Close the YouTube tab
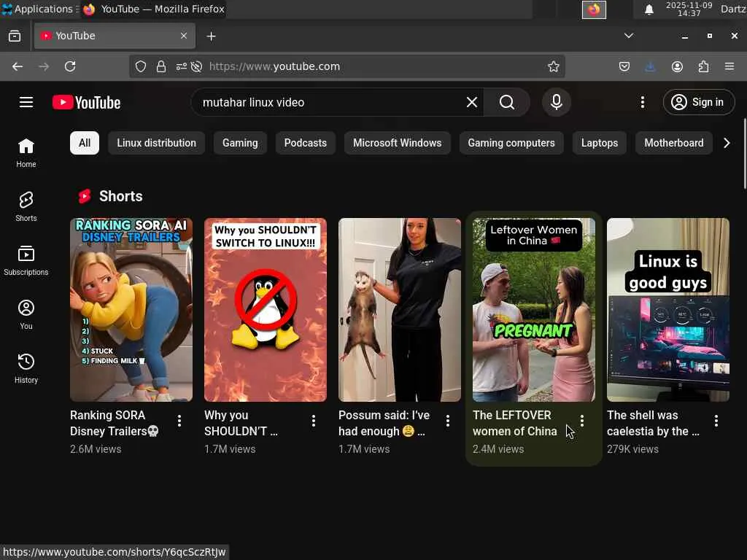 183,36
